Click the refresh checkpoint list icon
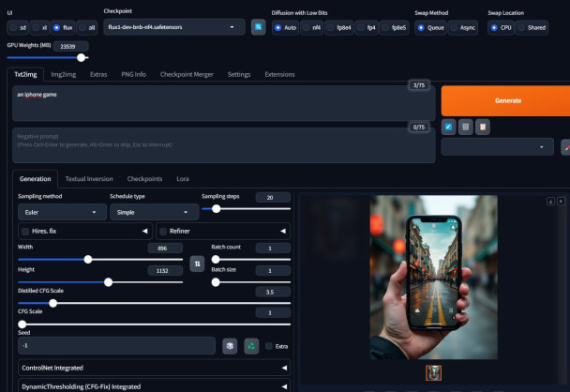This screenshot has height=392, width=570. pos(258,27)
